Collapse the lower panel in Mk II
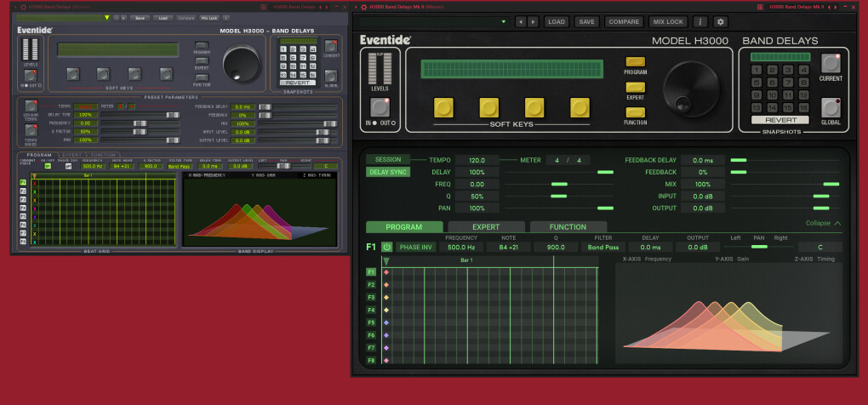The width and height of the screenshot is (868, 405). tap(823, 223)
